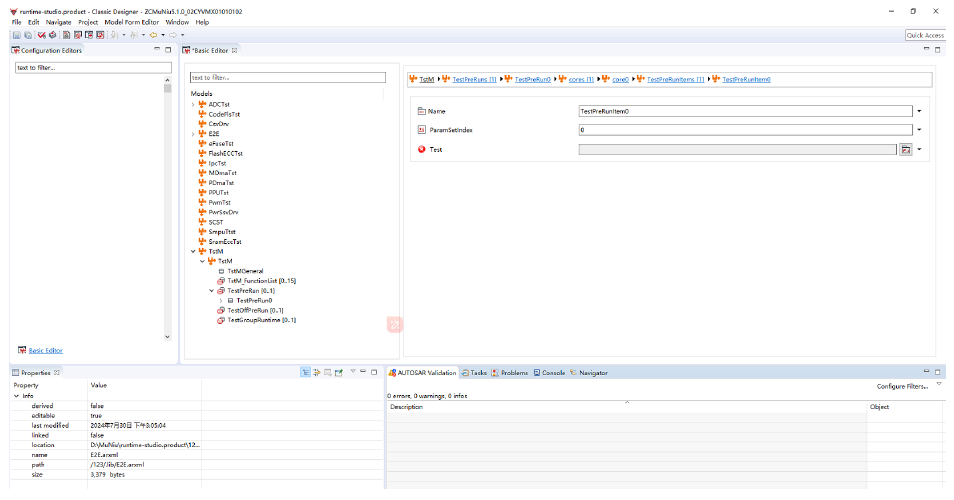
Task: Select the Basic Editor tab
Action: 211,50
